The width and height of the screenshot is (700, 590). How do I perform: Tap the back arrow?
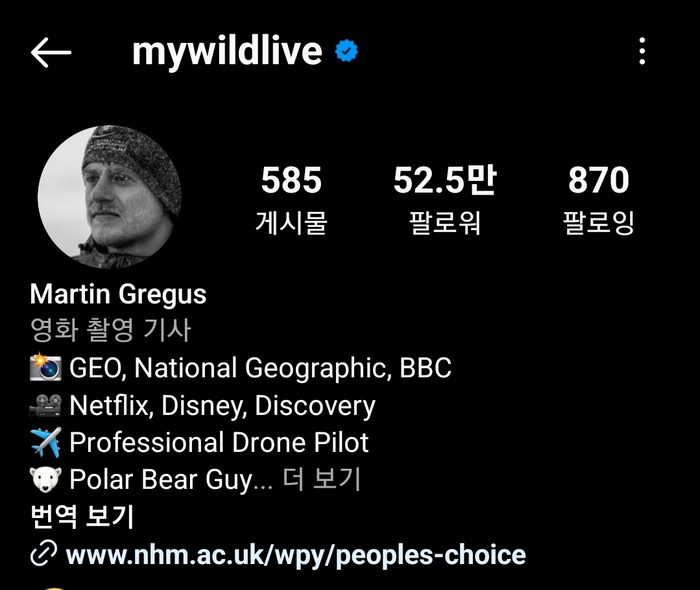[51, 52]
